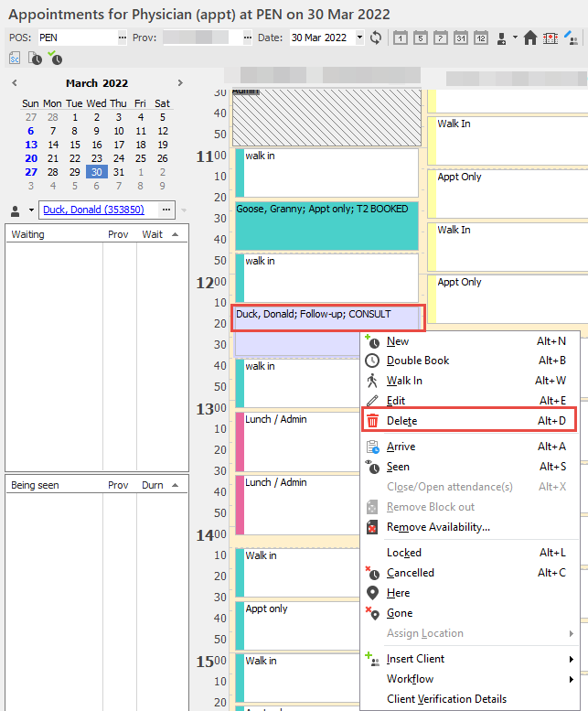
Task: Switch to the 7-day calendar view icon
Action: point(440,38)
